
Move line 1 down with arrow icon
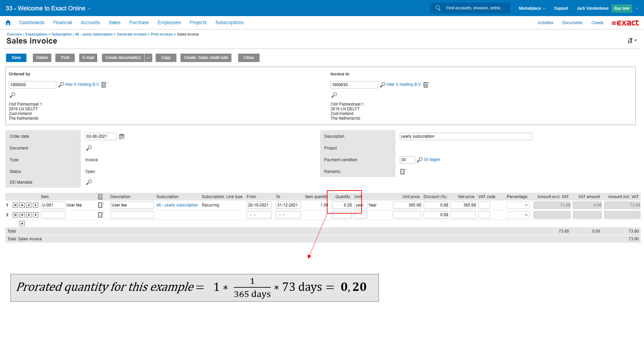36,205
